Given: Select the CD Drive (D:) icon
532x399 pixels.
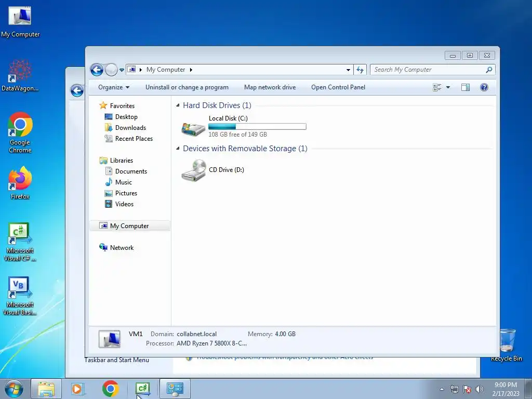Looking at the screenshot, I should (x=193, y=170).
